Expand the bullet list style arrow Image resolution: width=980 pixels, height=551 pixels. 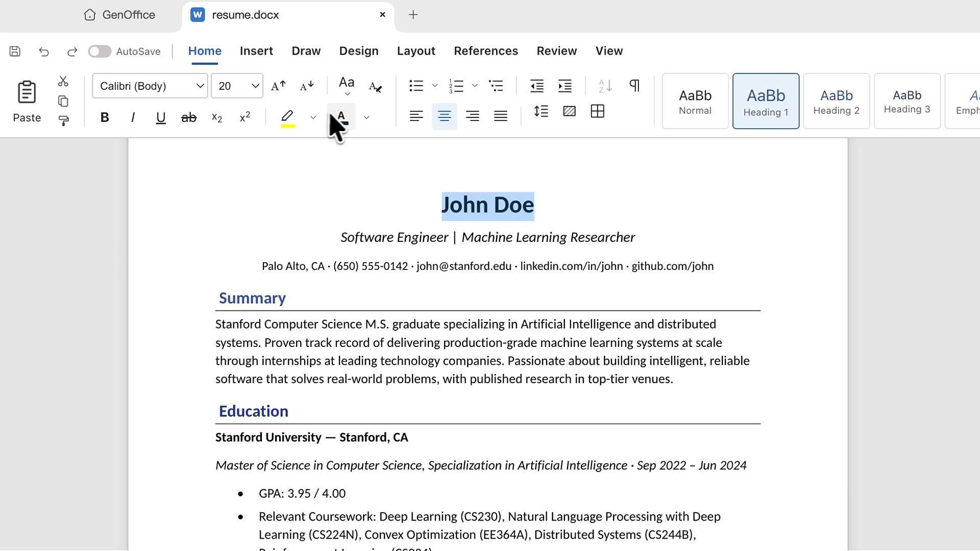point(435,86)
